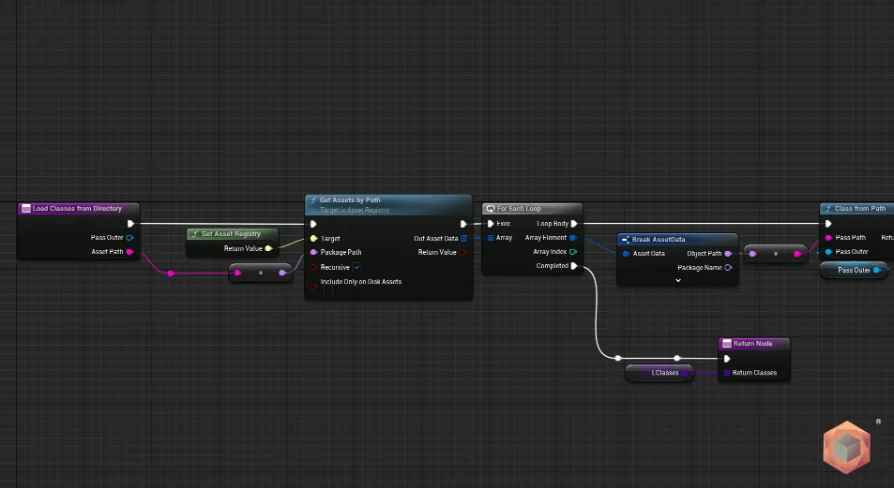Image resolution: width=894 pixels, height=488 pixels.
Task: Click exec input pin on Class from Path
Action: coord(828,223)
